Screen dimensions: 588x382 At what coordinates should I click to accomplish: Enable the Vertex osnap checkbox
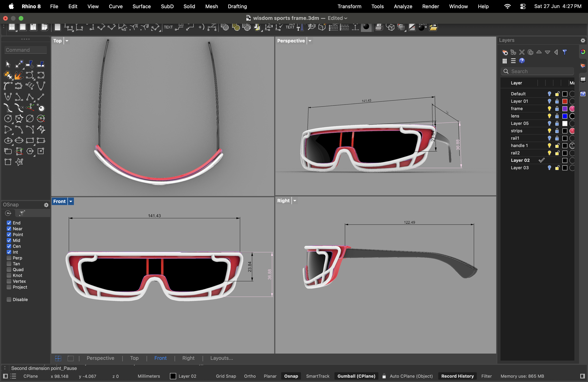(9, 281)
